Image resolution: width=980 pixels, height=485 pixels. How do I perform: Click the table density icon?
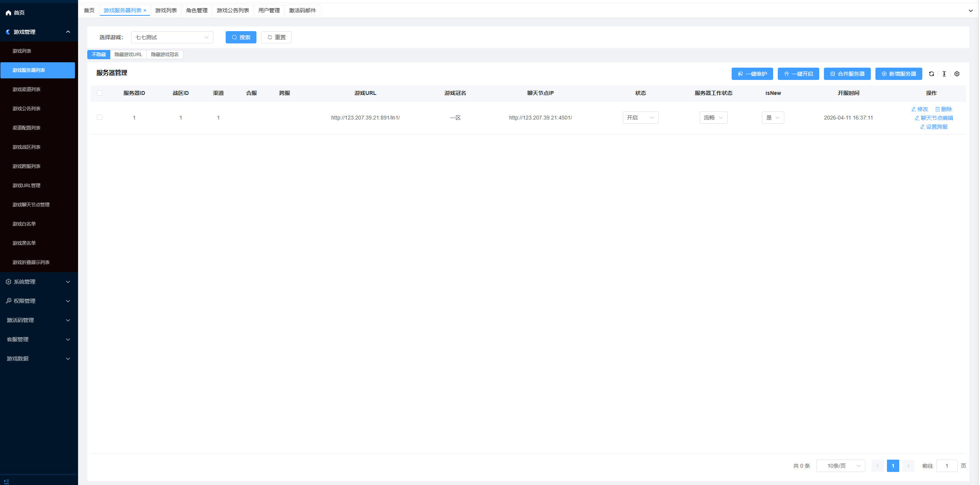click(x=944, y=74)
